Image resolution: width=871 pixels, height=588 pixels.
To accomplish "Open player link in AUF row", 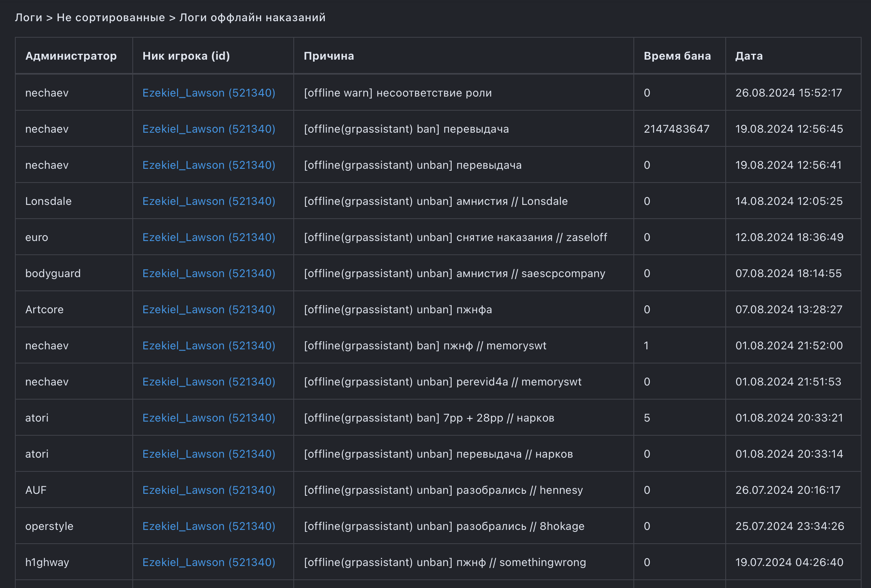I will pos(209,490).
